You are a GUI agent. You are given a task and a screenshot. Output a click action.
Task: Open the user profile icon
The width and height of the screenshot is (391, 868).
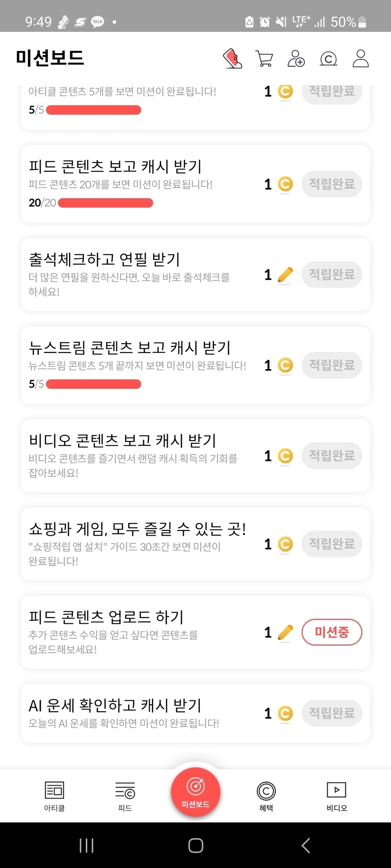coord(360,59)
